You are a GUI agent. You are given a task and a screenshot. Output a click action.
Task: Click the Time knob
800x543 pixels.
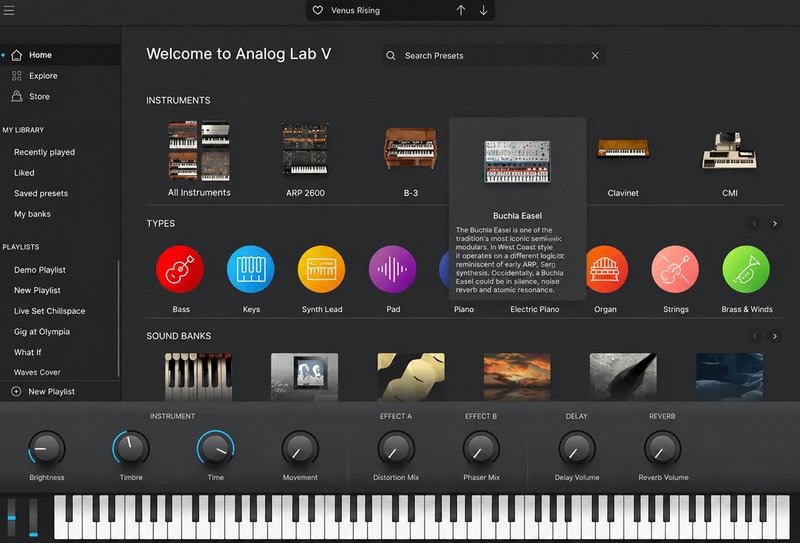tap(215, 449)
